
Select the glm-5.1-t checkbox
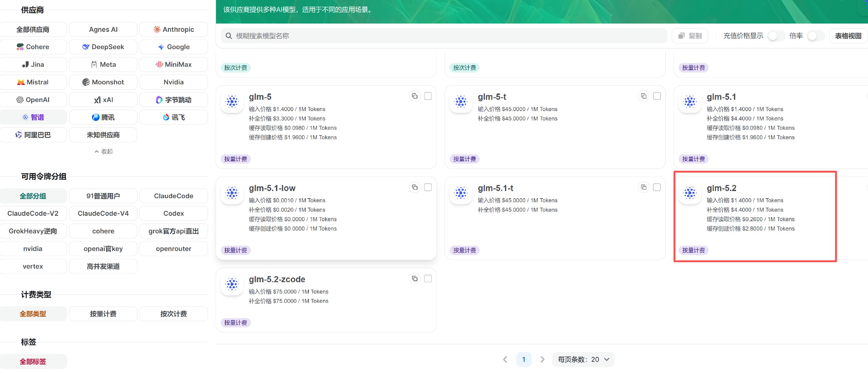point(657,187)
